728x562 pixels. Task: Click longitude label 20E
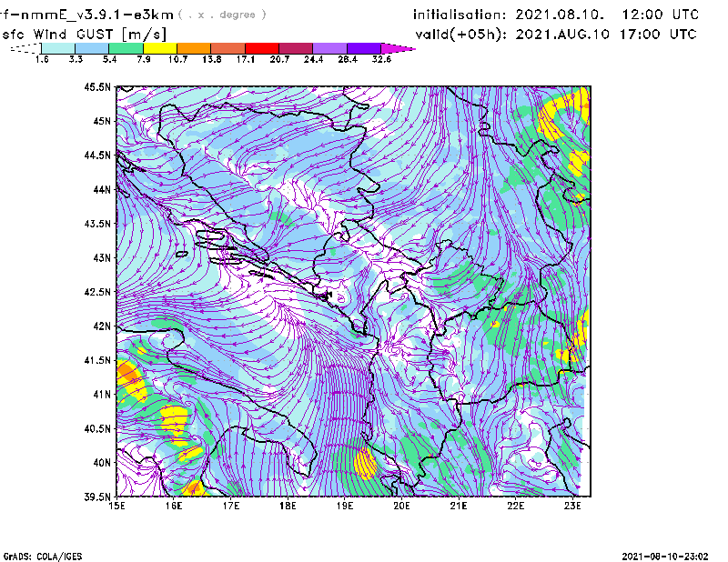click(401, 506)
